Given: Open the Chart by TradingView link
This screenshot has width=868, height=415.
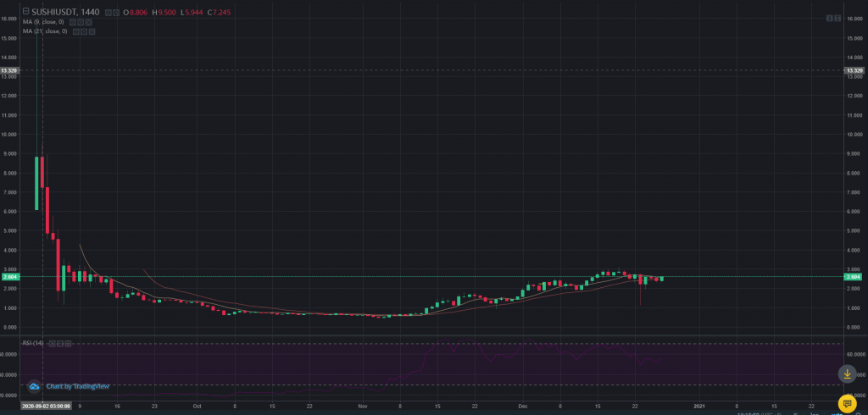Looking at the screenshot, I should tap(70, 387).
